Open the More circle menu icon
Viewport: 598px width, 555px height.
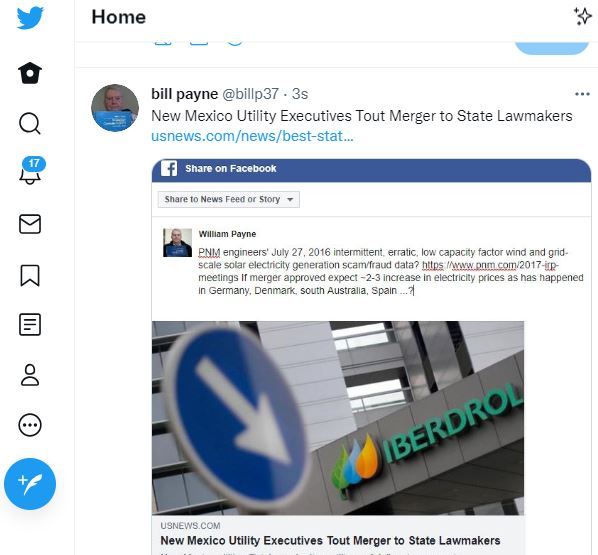pos(30,425)
